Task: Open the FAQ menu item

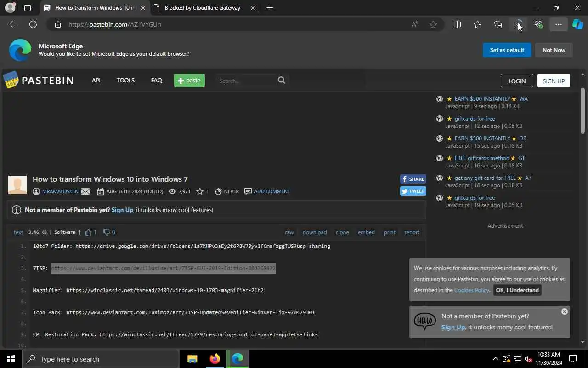Action: (x=156, y=80)
